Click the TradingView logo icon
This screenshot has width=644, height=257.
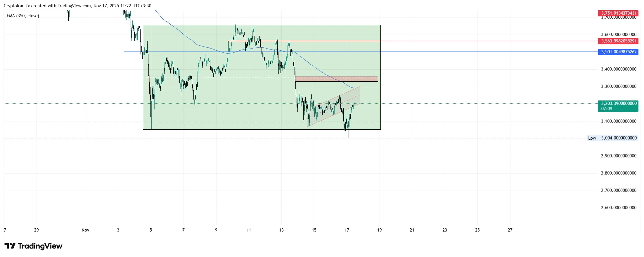click(x=10, y=246)
